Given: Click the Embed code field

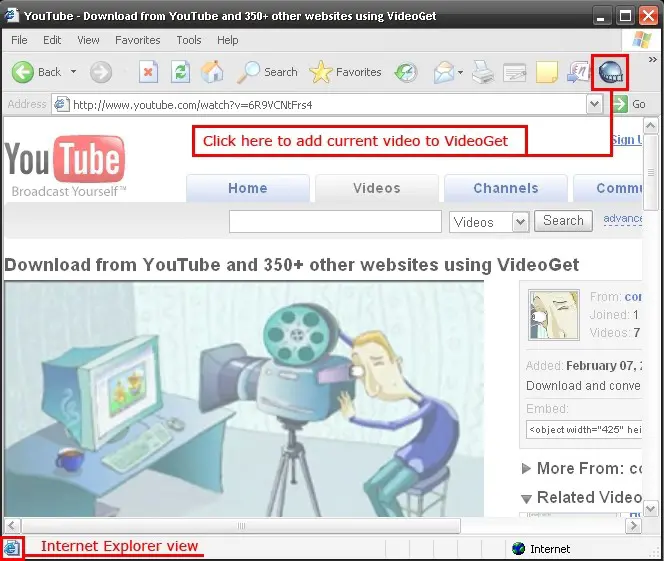Looking at the screenshot, I should pyautogui.click(x=584, y=429).
